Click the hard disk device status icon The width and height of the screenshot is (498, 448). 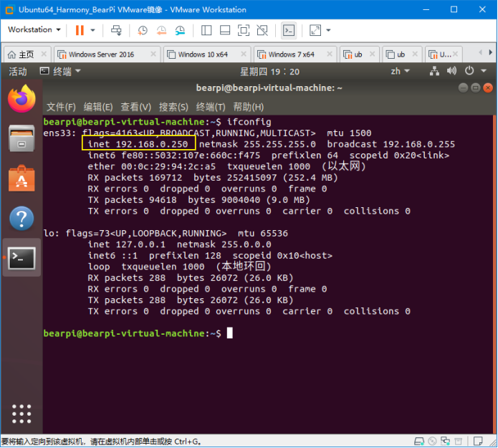tap(419, 441)
